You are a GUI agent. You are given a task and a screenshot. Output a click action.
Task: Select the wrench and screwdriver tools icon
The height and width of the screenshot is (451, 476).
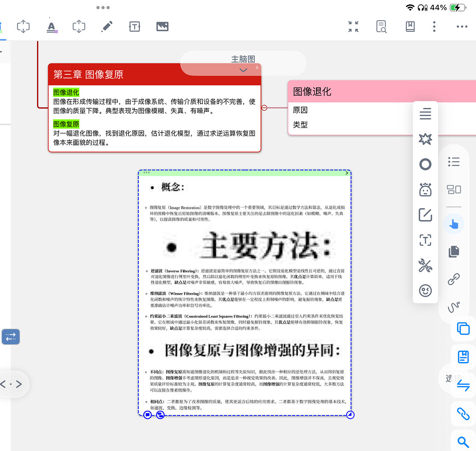click(x=425, y=266)
